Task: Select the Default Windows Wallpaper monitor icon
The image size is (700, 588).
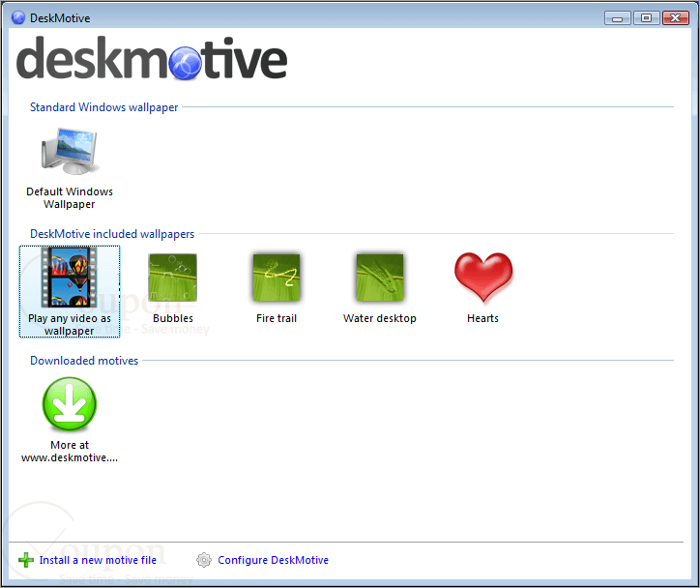Action: click(x=70, y=151)
